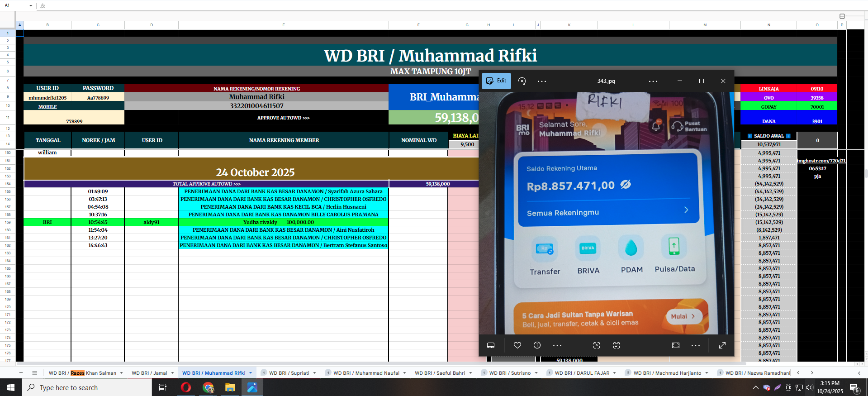Tap the PDAM water drop icon
Image resolution: width=868 pixels, height=396 pixels.
tap(631, 247)
